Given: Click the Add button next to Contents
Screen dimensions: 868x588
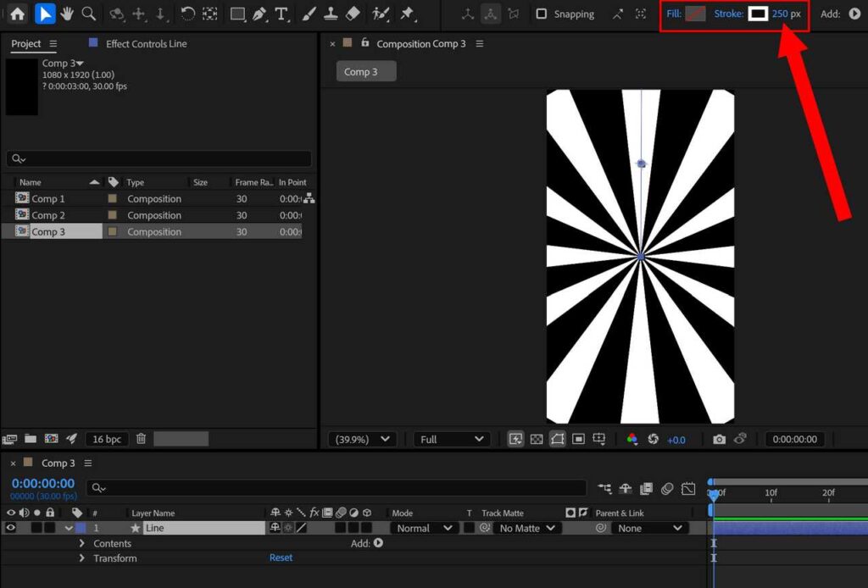Looking at the screenshot, I should [x=378, y=543].
